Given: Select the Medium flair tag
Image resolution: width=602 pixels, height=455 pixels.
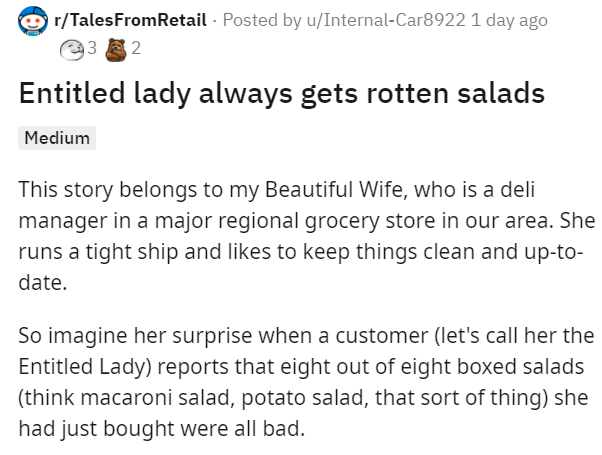Looking at the screenshot, I should [x=57, y=138].
